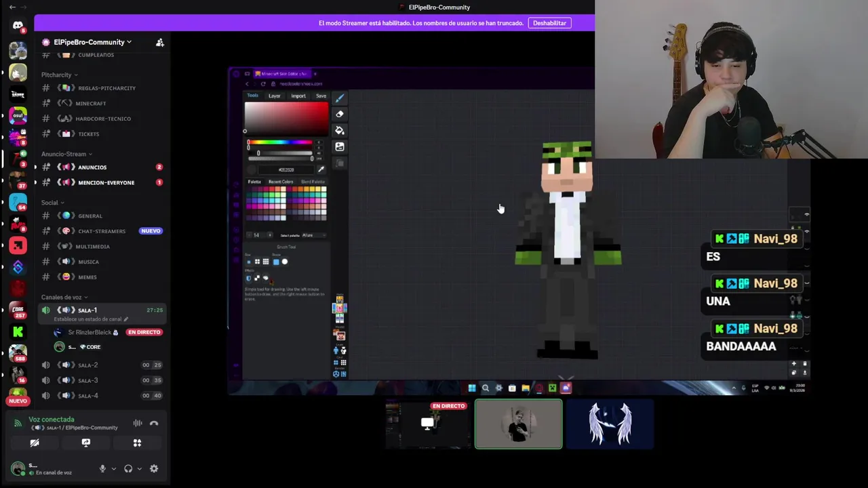Viewport: 868px width, 488px height.
Task: Go to Discord home direct messages
Action: pyautogui.click(x=18, y=26)
